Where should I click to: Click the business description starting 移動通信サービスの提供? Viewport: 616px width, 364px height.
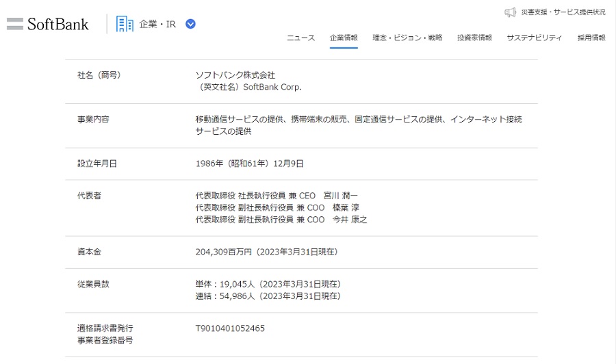[x=359, y=125]
